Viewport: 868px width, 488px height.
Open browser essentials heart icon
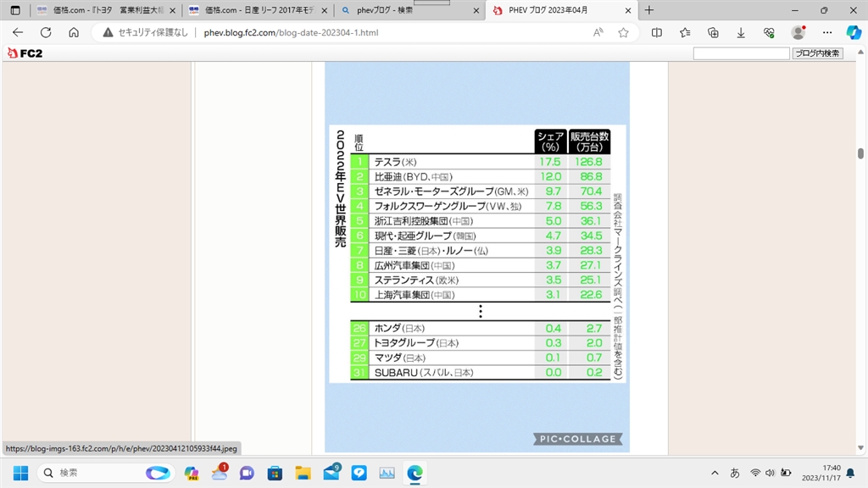pos(769,33)
